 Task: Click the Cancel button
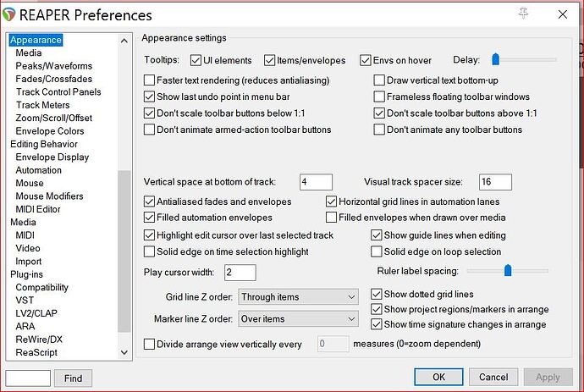click(493, 377)
